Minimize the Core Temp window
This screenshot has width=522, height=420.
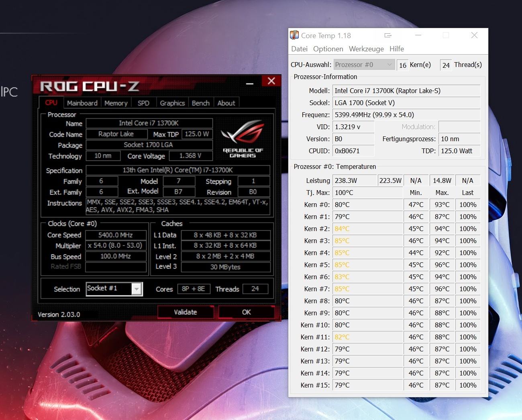click(418, 35)
